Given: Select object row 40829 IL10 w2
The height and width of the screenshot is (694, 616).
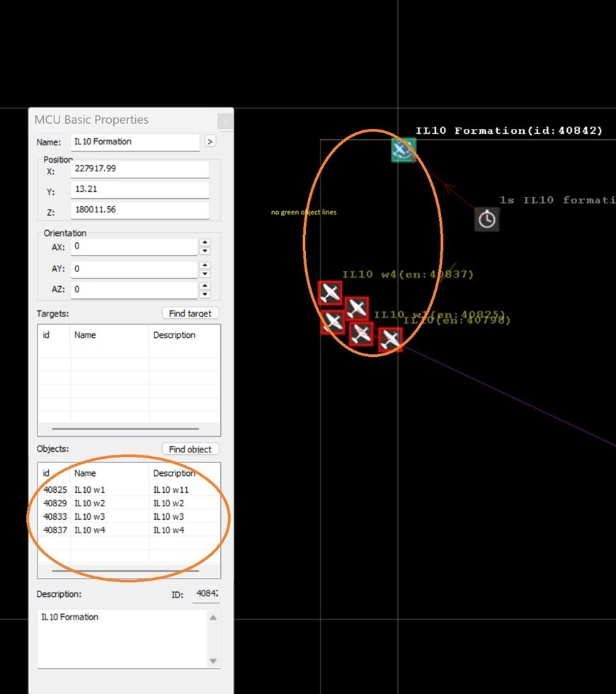Looking at the screenshot, I should coord(129,504).
